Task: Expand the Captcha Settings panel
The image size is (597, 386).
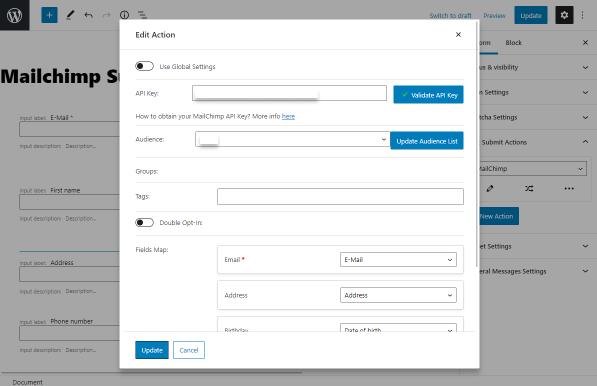Action: point(535,117)
